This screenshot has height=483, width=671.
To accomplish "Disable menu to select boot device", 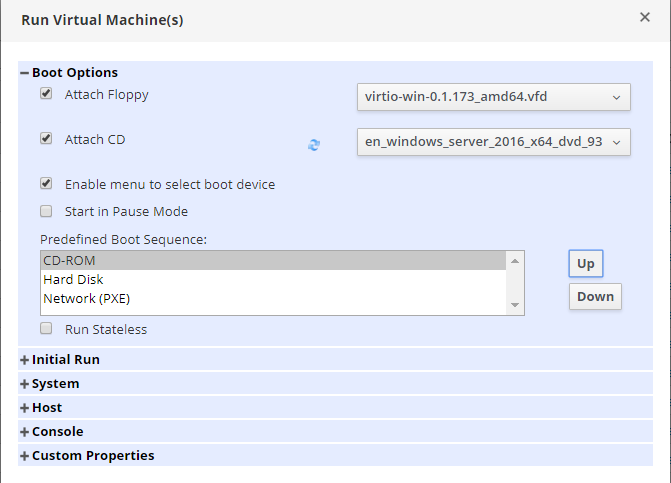I will 46,184.
